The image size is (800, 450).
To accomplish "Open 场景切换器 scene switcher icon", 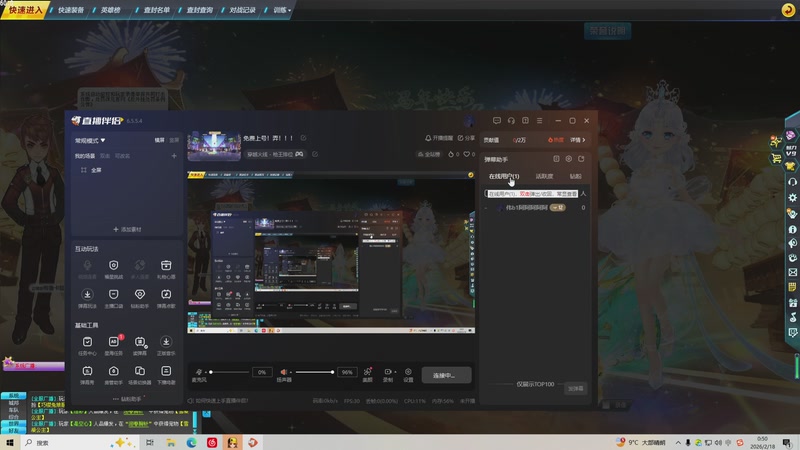I will [140, 374].
